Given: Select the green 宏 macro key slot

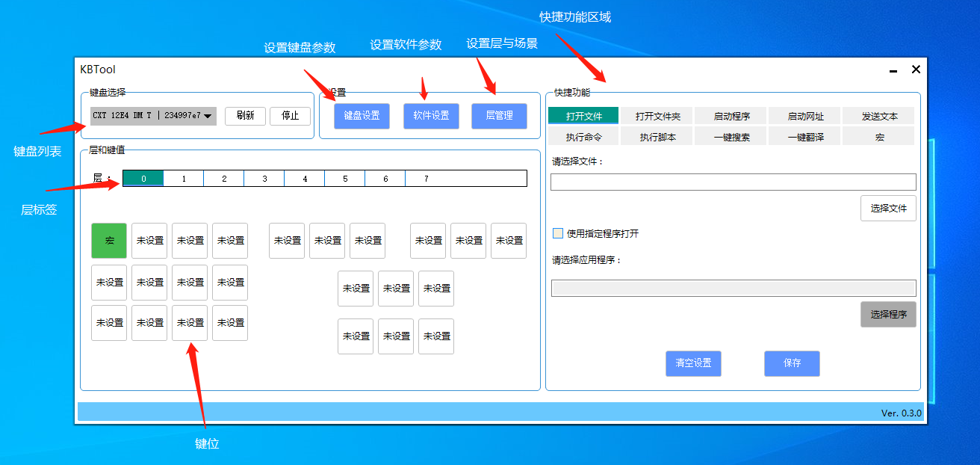Looking at the screenshot, I should [x=108, y=241].
